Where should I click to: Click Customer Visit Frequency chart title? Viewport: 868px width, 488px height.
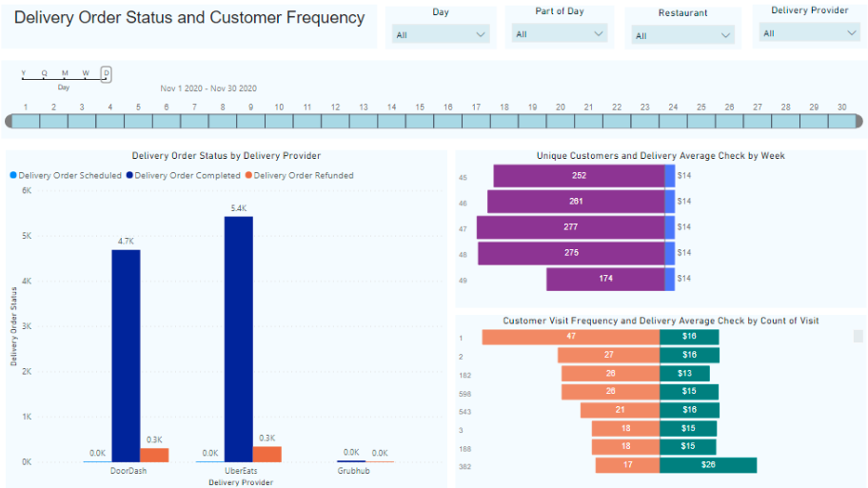(661, 321)
